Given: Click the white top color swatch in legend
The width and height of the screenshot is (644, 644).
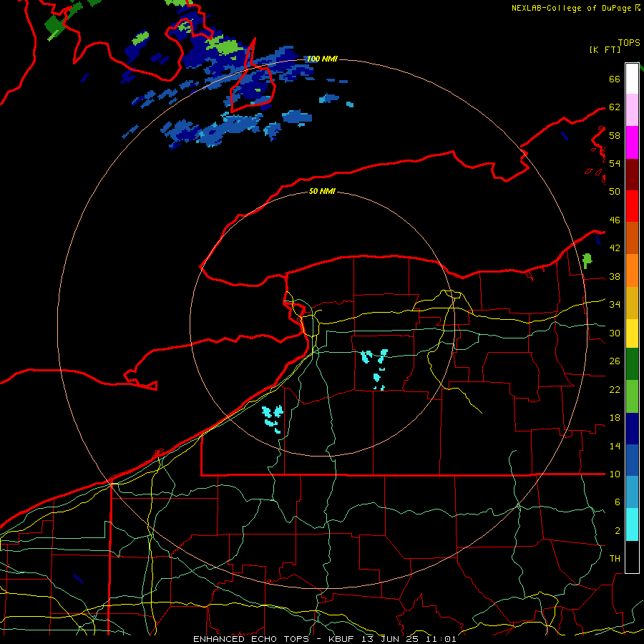Looking at the screenshot, I should (x=632, y=79).
